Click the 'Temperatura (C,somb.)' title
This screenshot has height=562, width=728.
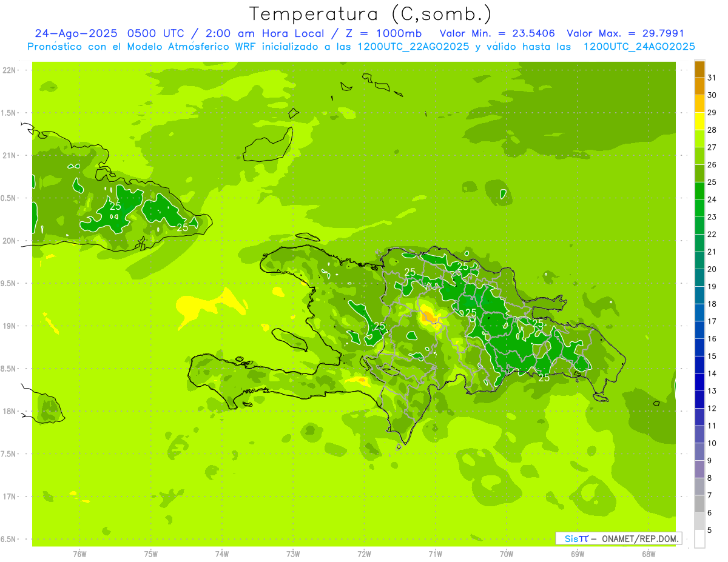[371, 14]
